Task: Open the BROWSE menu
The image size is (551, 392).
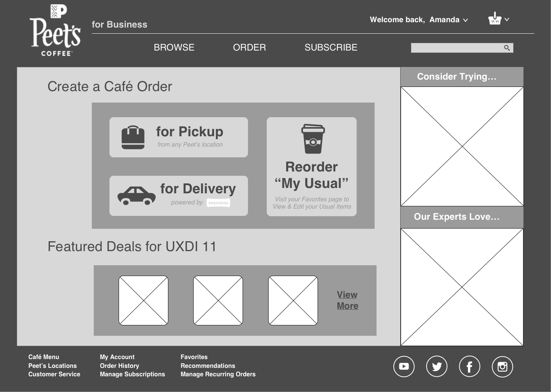Action: click(174, 47)
